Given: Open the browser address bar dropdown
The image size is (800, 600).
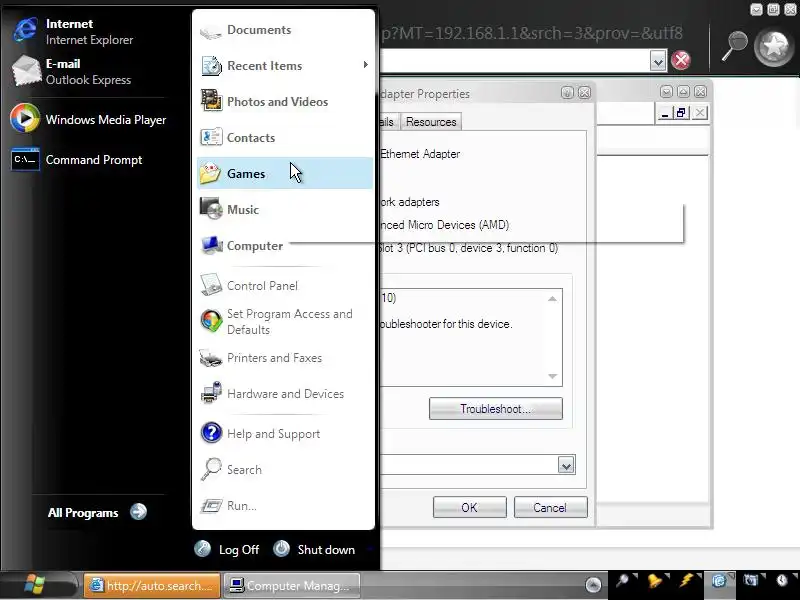Looking at the screenshot, I should tap(658, 61).
